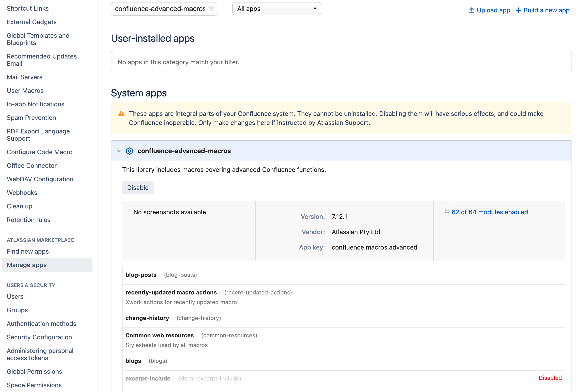Click the plus icon for Build a new app
588x392 pixels.
click(518, 10)
